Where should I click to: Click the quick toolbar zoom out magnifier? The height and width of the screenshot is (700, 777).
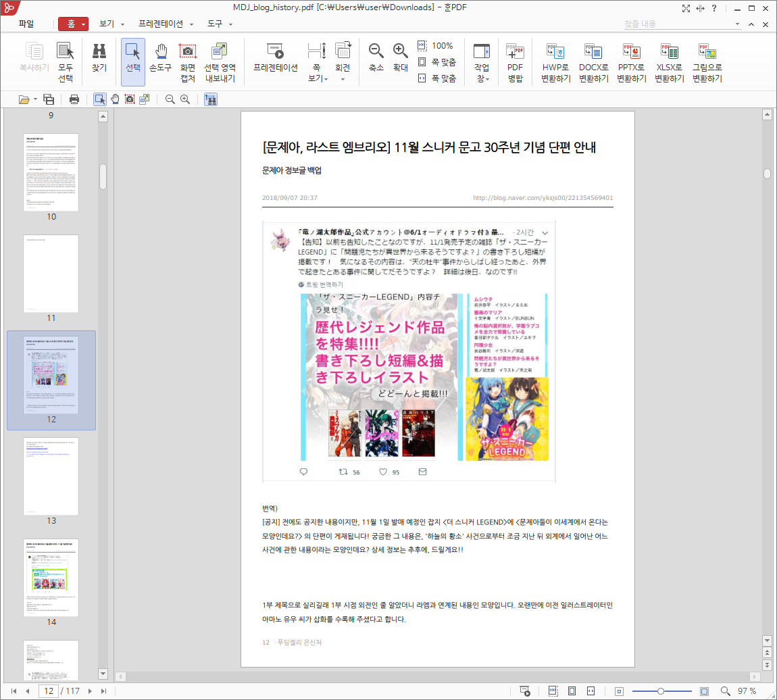(170, 99)
